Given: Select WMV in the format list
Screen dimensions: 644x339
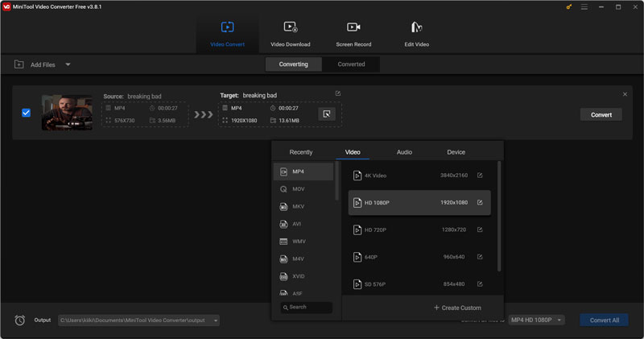Looking at the screenshot, I should coord(303,242).
